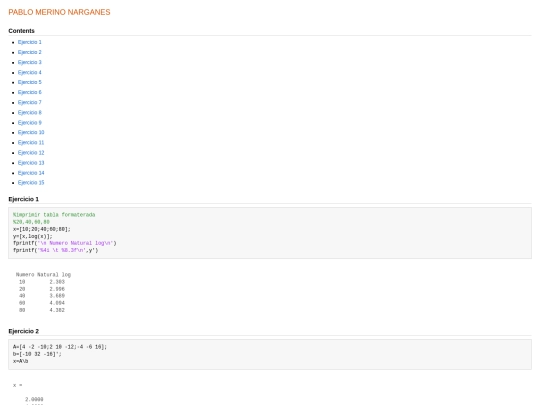Click the code line 'y=[x,log(x)];'

click(33, 236)
